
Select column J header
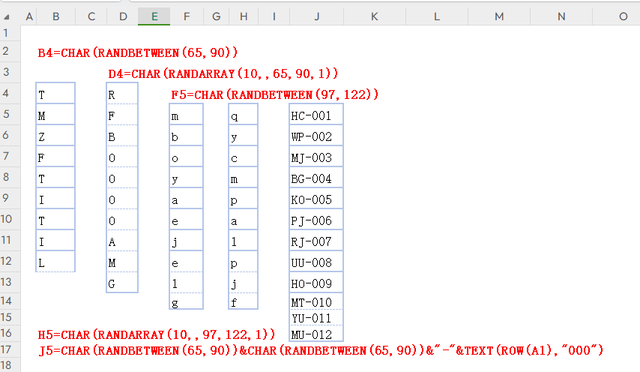[x=317, y=16]
